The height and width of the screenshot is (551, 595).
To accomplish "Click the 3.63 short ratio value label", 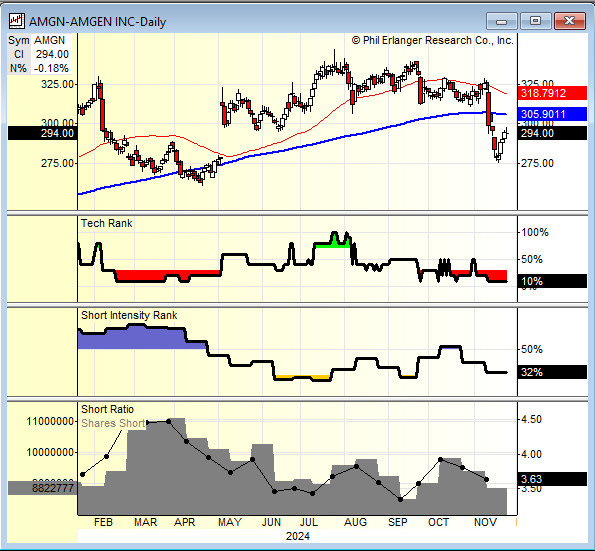I will [552, 479].
